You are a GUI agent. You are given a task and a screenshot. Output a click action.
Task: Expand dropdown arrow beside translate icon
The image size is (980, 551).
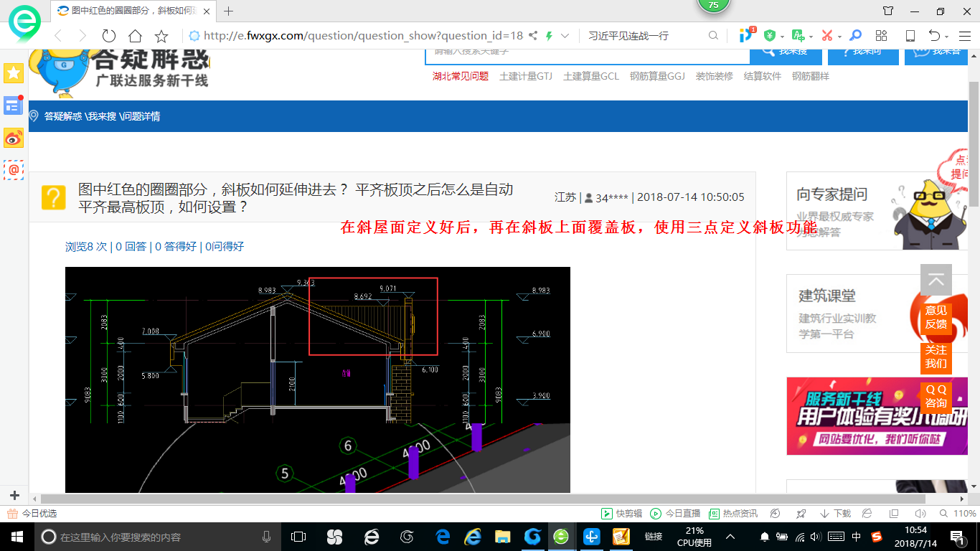[811, 36]
